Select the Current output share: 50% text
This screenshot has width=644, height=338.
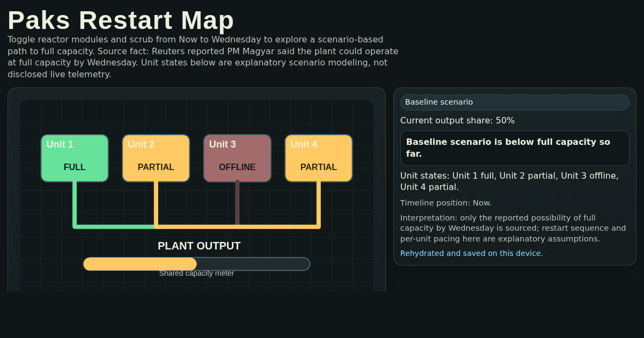(457, 121)
